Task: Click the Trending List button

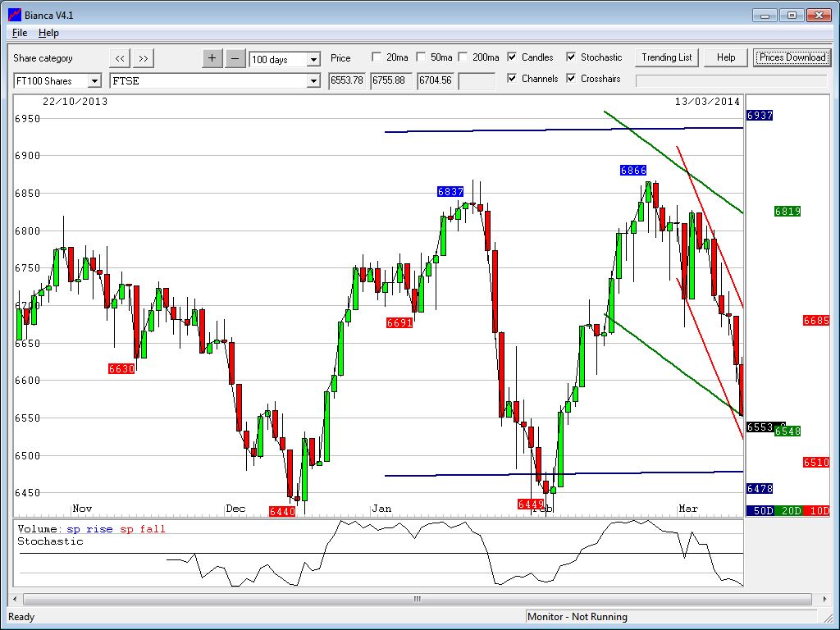Action: (666, 57)
